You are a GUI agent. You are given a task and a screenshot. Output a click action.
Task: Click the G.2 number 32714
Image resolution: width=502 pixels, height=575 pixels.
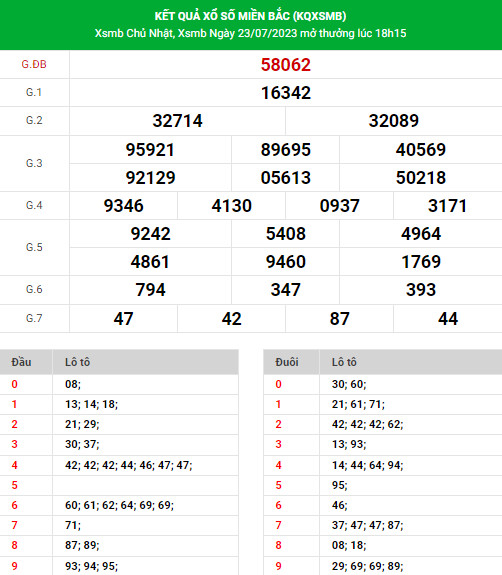[177, 121]
